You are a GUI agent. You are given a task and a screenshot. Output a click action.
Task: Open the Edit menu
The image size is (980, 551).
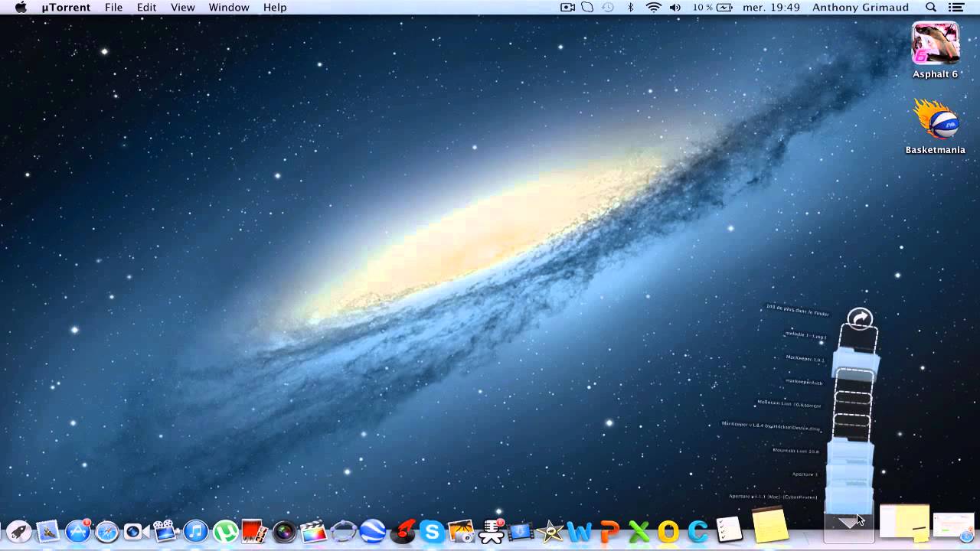tap(146, 7)
